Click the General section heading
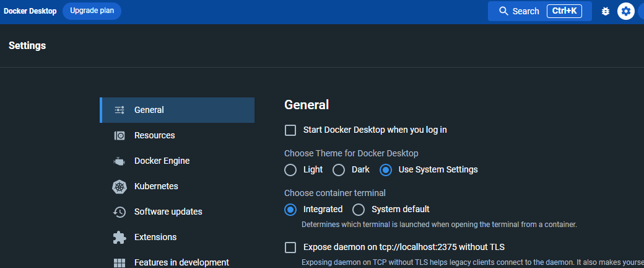The image size is (644, 268). (x=307, y=105)
